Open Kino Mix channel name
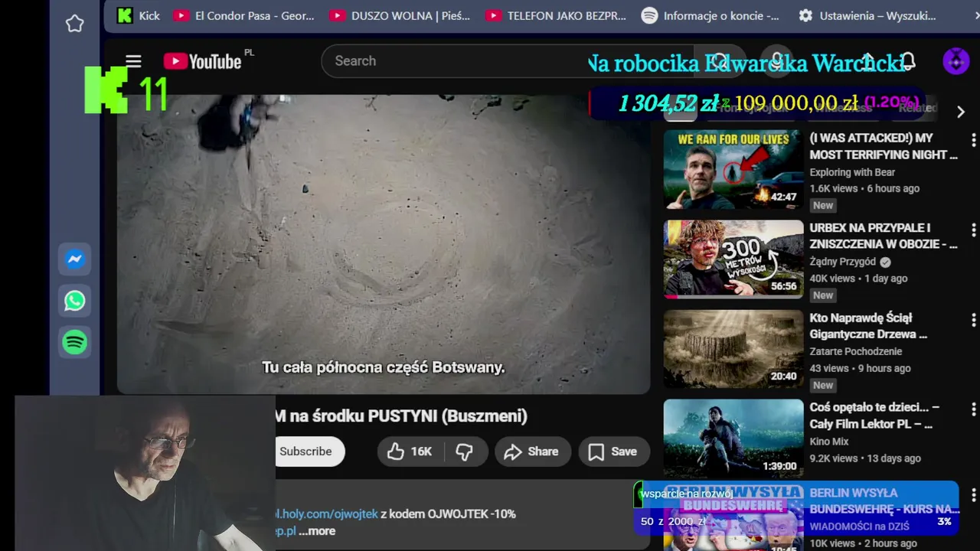 click(x=829, y=441)
